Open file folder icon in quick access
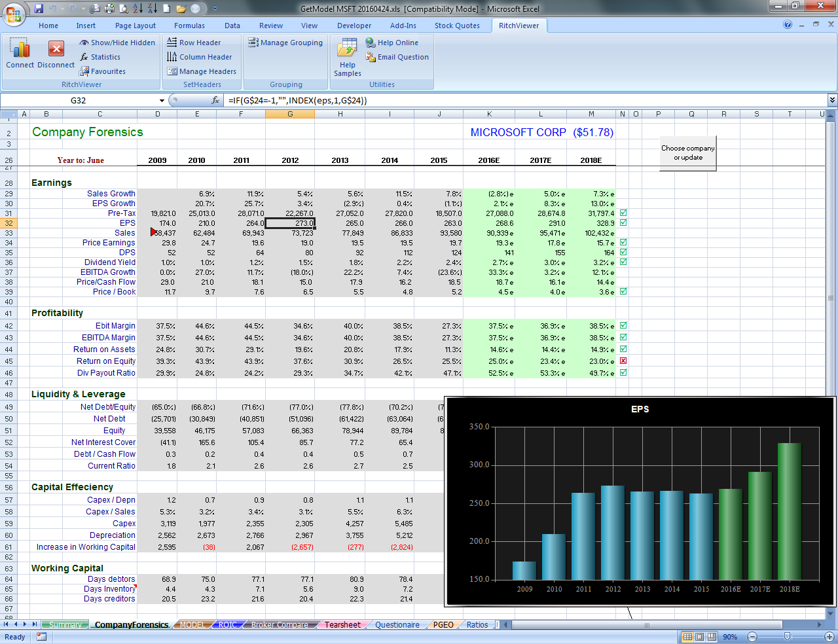The image size is (838, 644). [x=181, y=9]
